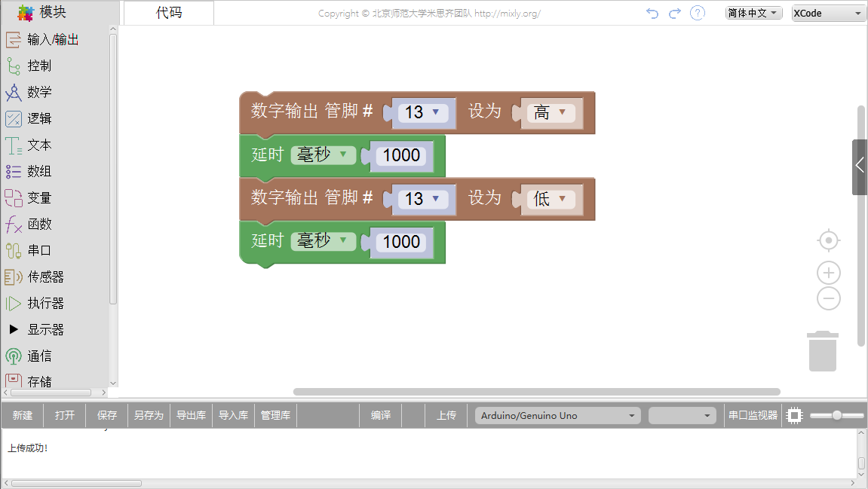Click the 通信 antenna icon
The width and height of the screenshot is (868, 489).
click(14, 356)
